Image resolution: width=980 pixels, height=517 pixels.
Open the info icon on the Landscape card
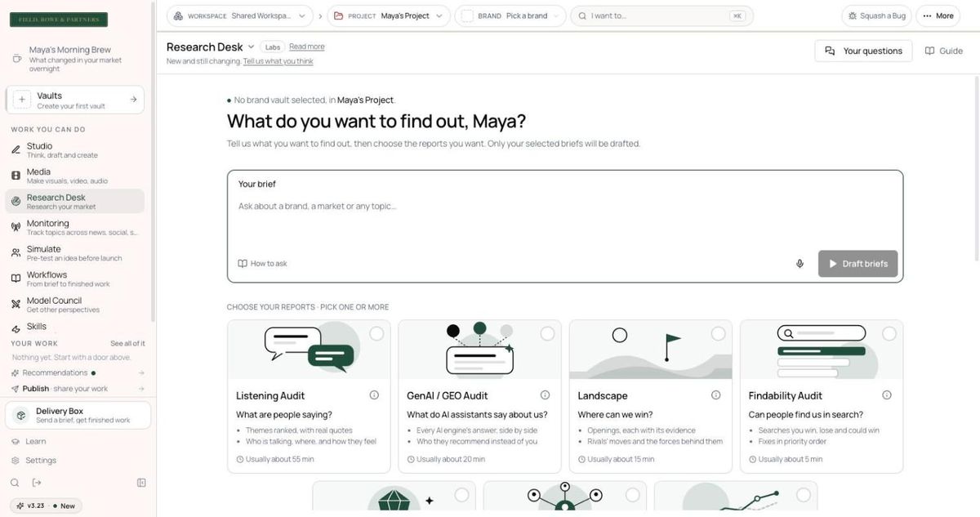[x=715, y=395]
